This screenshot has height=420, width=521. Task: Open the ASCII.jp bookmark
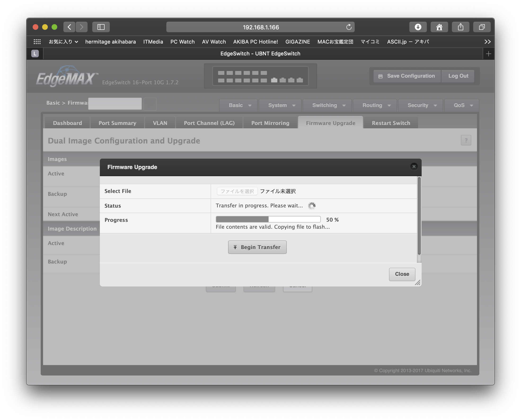click(x=408, y=42)
